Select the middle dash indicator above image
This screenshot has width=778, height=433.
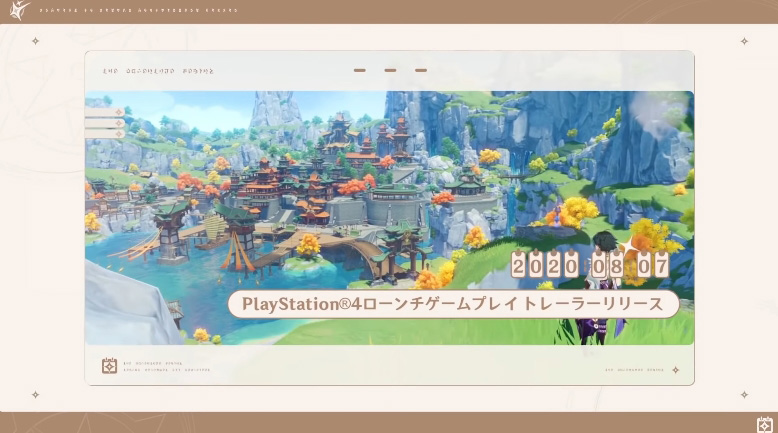click(x=390, y=71)
